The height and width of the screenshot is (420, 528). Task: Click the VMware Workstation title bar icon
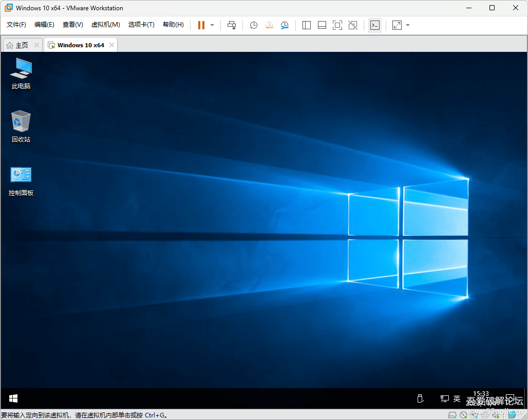click(9, 8)
